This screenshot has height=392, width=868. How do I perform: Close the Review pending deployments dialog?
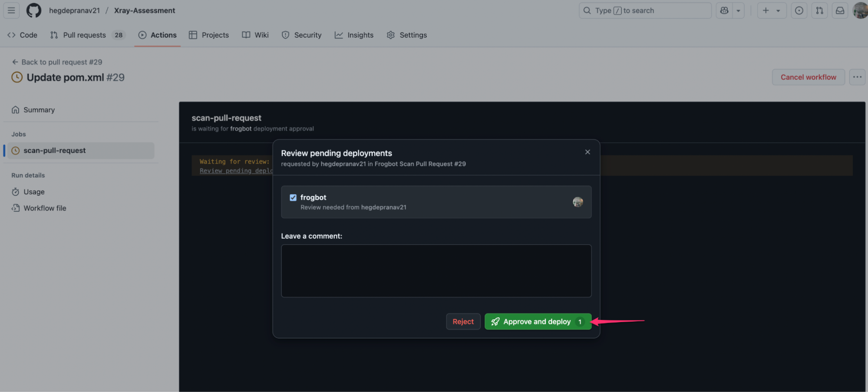587,152
